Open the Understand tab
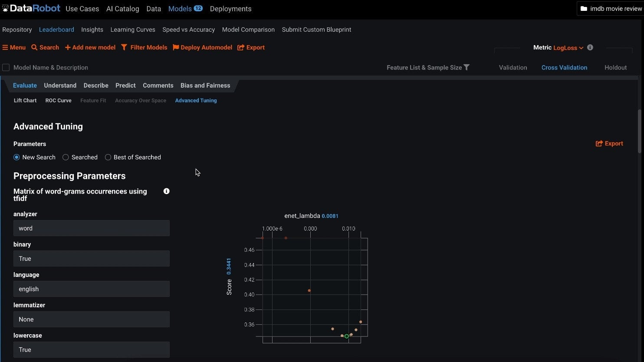 [60, 86]
